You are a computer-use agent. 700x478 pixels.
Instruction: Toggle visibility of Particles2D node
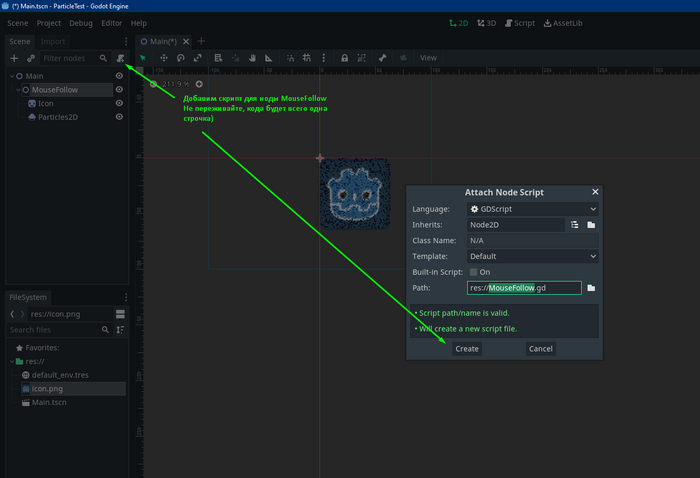[x=119, y=117]
